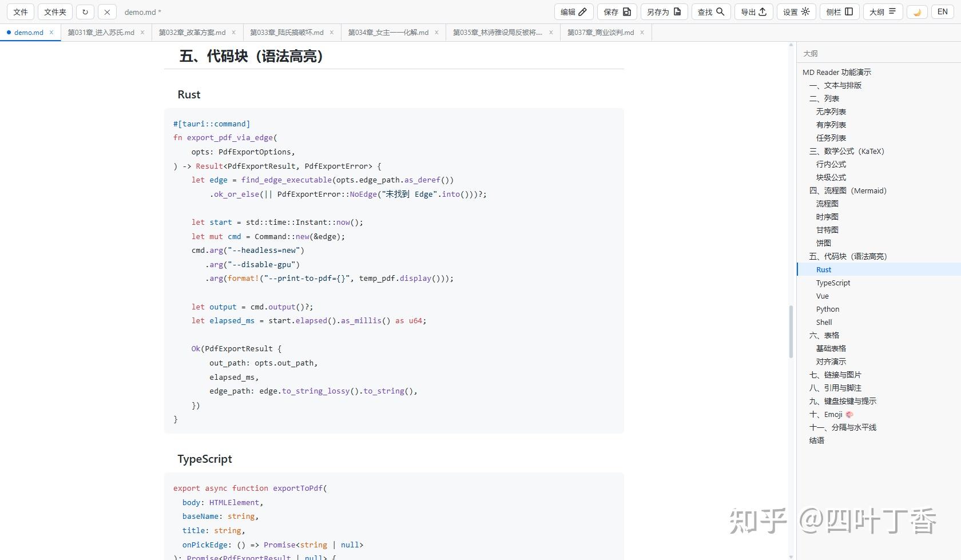This screenshot has height=560, width=961.
Task: Close the 第033章_陆氏搞破坏.md tab
Action: [331, 33]
